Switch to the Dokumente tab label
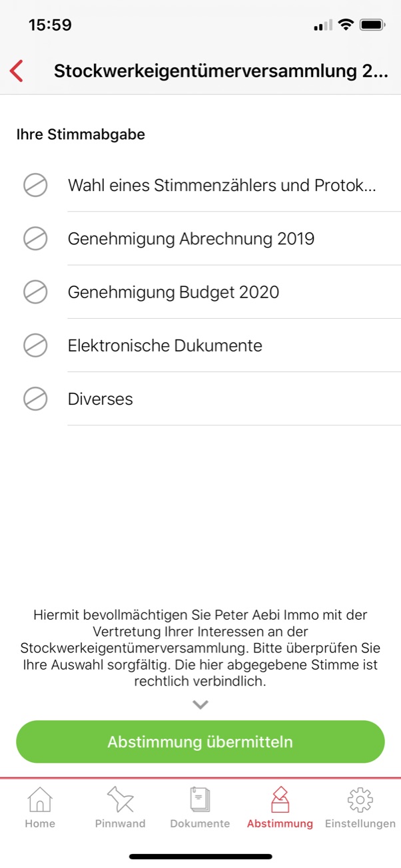401x868 pixels. [200, 824]
